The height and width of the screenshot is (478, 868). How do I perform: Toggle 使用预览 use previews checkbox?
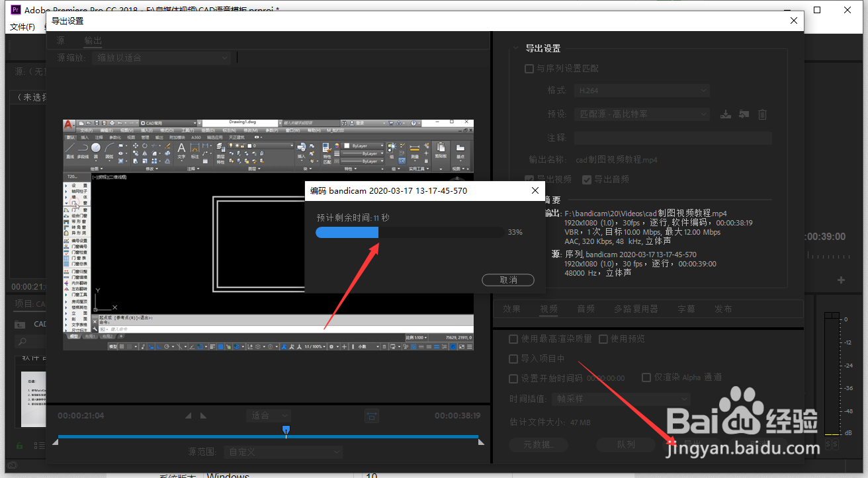click(x=603, y=339)
